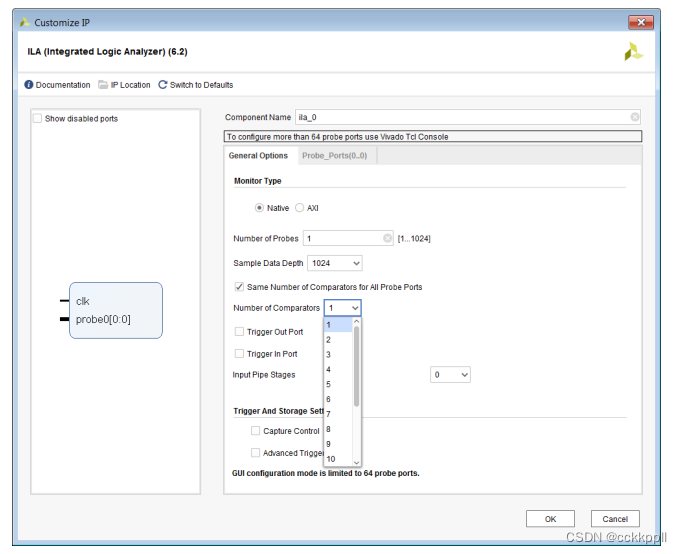
Task: Click scroll-down arrow of comparators list
Action: click(357, 462)
